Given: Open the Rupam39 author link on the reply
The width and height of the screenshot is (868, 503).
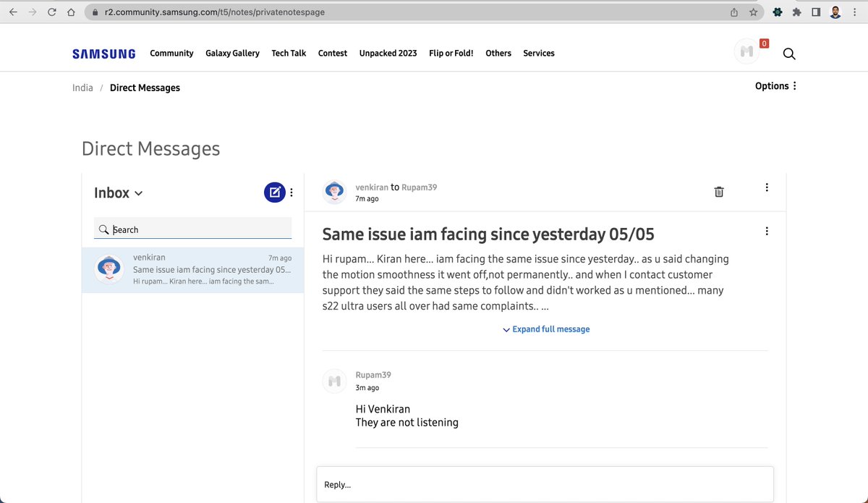Looking at the screenshot, I should 373,375.
